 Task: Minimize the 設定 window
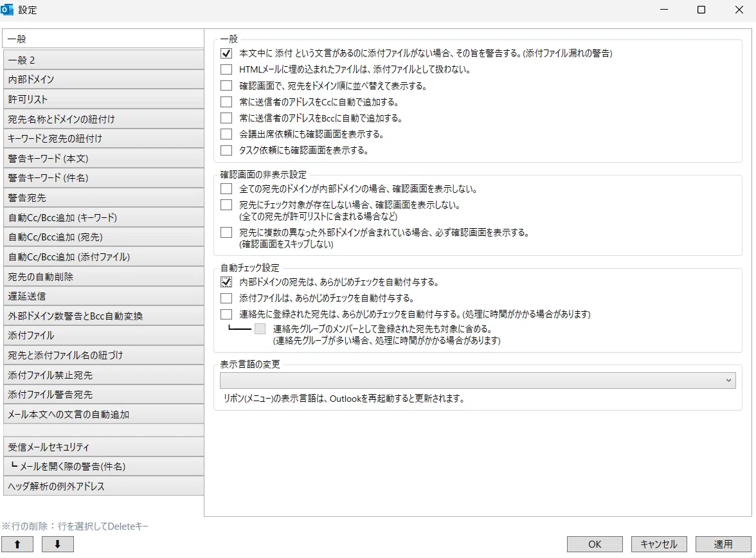click(x=664, y=10)
